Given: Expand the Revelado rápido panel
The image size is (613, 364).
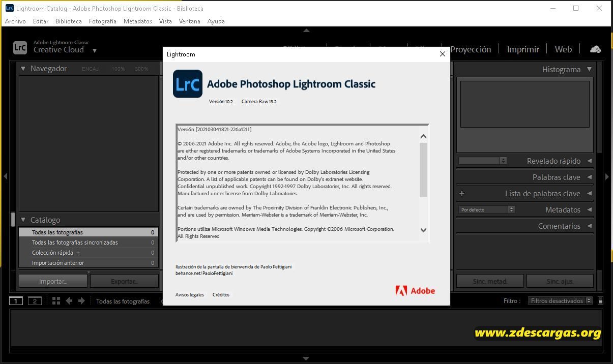Looking at the screenshot, I should click(x=590, y=161).
